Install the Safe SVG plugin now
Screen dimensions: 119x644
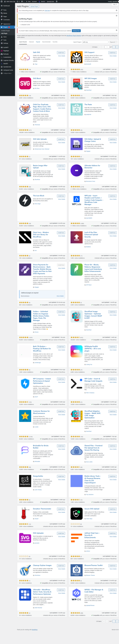tap(61, 53)
